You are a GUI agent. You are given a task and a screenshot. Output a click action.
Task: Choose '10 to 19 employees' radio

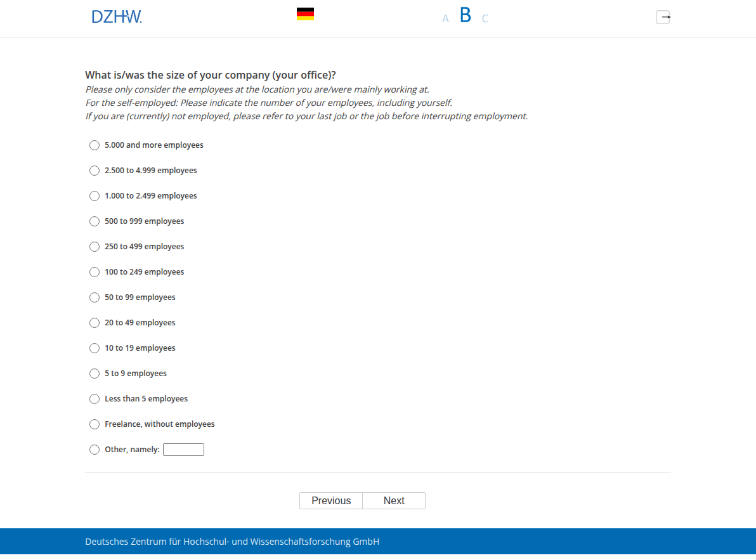(94, 348)
